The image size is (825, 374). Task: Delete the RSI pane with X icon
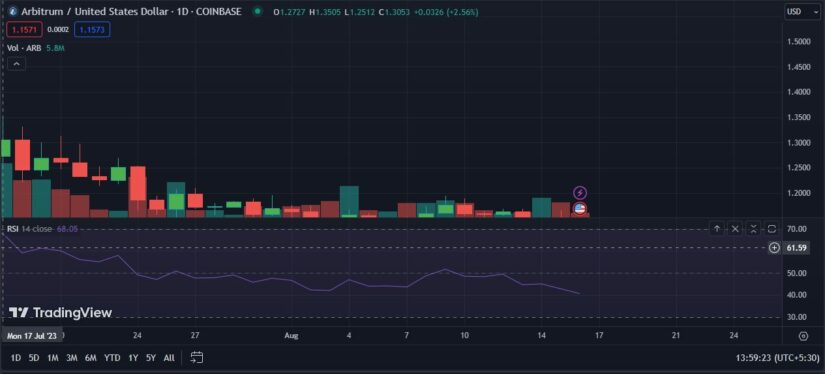pos(735,229)
